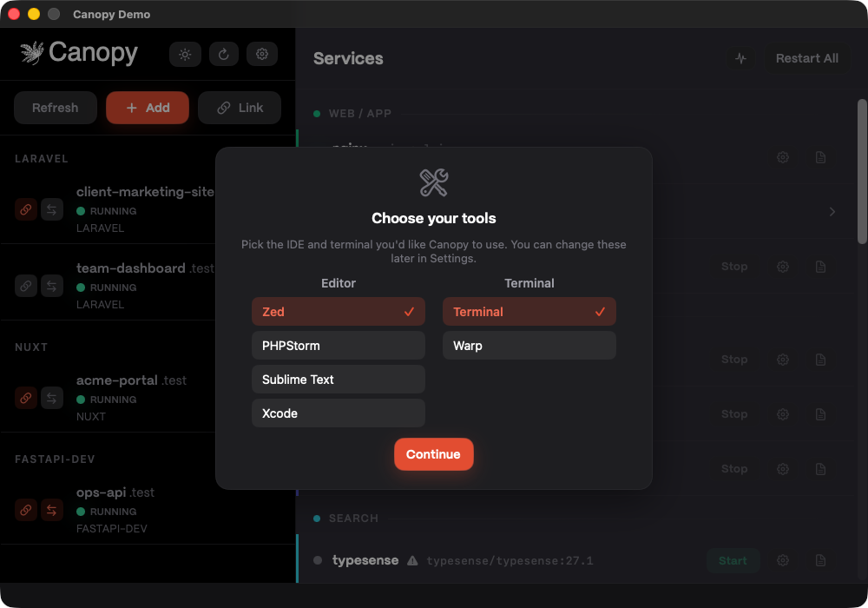Click the NUXT group heading
Viewport: 868px width, 608px height.
click(31, 347)
